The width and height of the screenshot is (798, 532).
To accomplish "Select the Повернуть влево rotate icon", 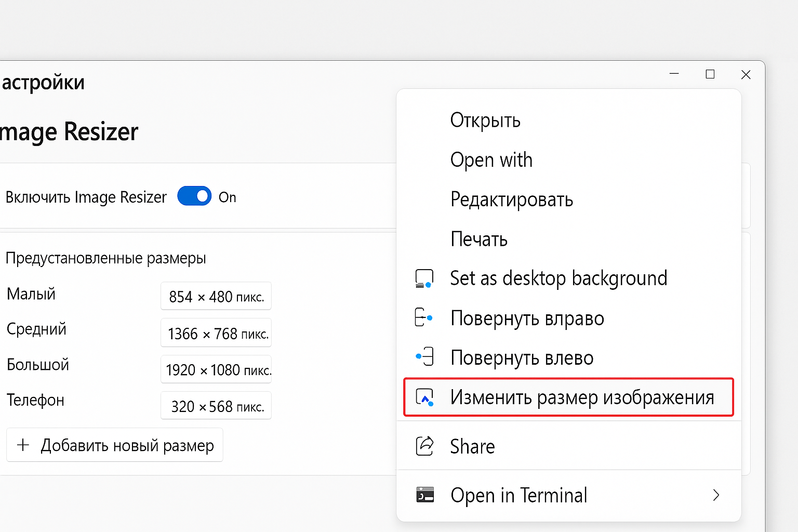I will click(x=424, y=357).
